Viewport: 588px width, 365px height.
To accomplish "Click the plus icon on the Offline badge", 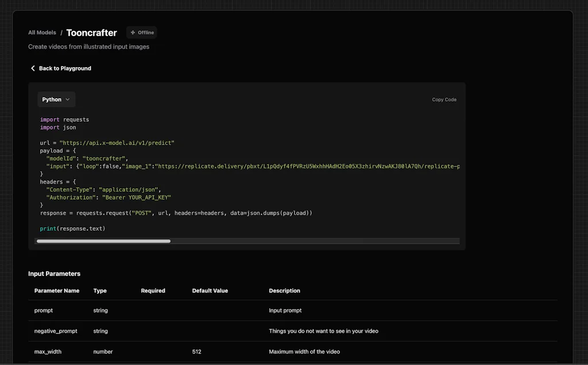I will (x=133, y=32).
